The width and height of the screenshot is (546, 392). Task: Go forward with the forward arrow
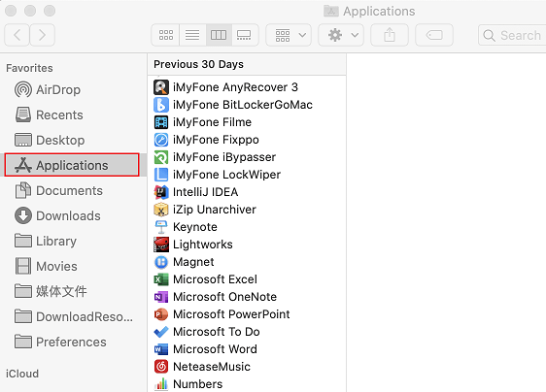(x=42, y=35)
